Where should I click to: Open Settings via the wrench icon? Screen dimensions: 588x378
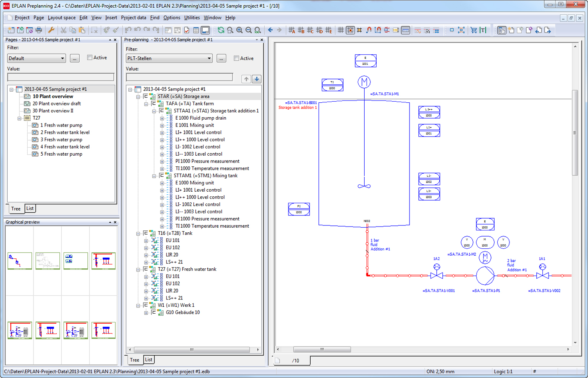pyautogui.click(x=51, y=30)
